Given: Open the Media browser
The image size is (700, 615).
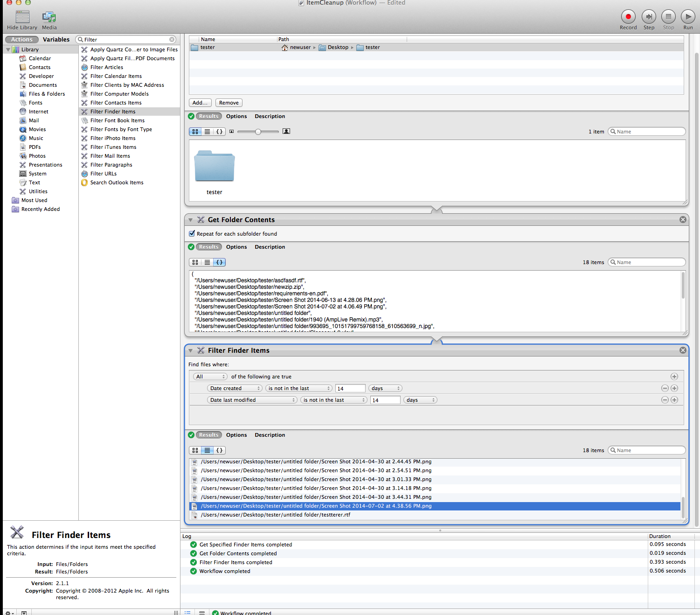Looking at the screenshot, I should [49, 20].
